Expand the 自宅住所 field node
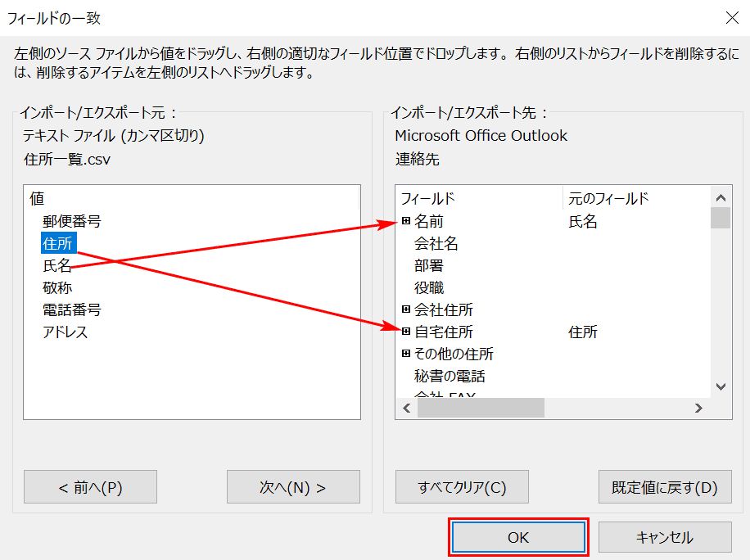The width and height of the screenshot is (750, 560). pos(406,331)
